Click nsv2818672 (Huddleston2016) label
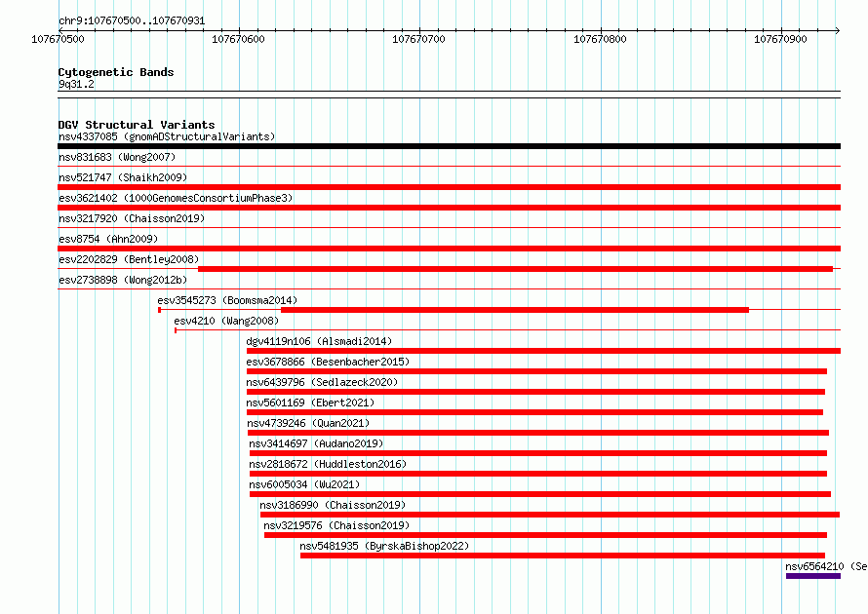Image resolution: width=868 pixels, height=614 pixels. (328, 464)
